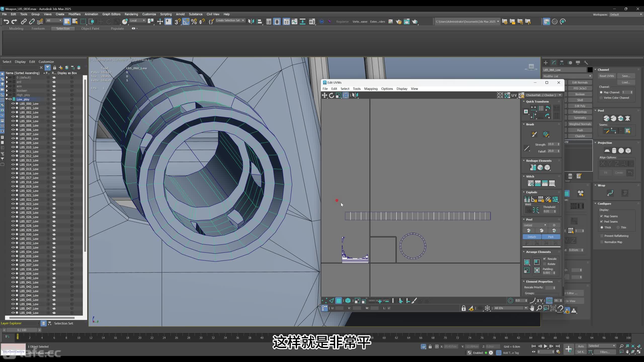Image resolution: width=644 pixels, height=362 pixels.
Task: Click the Chamfer modifier button
Action: tap(580, 136)
